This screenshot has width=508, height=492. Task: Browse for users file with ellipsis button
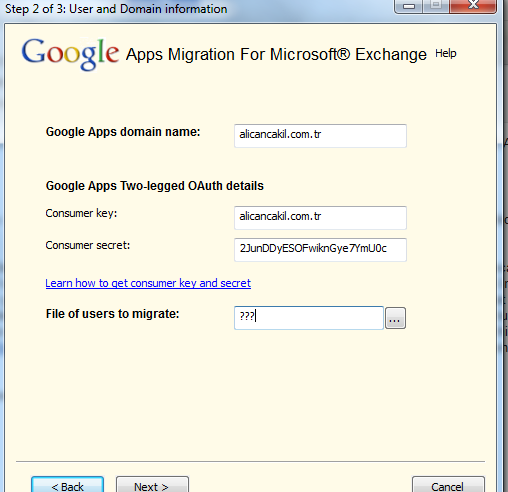(395, 318)
